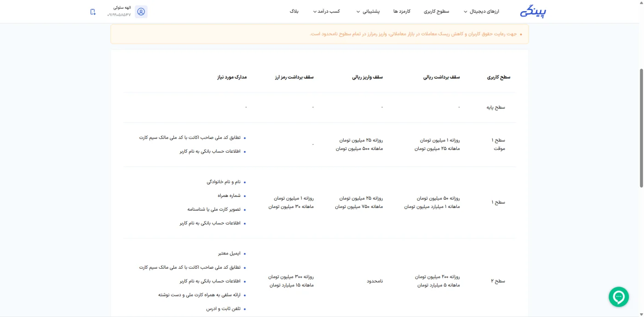Click the user name الهه سلوکی
Screen dimensions: 644x317
tap(122, 8)
